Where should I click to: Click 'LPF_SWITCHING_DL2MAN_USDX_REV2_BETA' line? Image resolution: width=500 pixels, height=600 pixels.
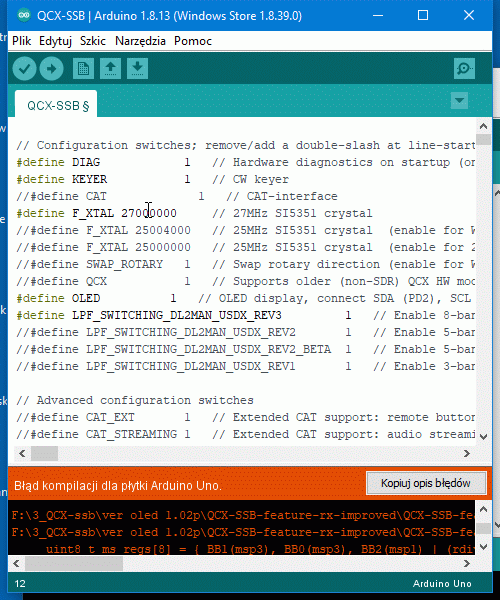click(245, 349)
